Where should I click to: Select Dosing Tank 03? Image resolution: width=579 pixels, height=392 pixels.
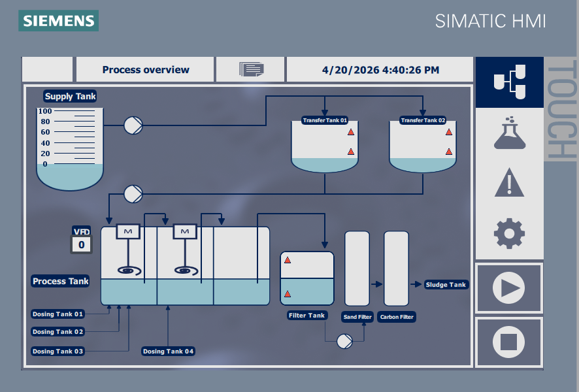click(x=58, y=351)
